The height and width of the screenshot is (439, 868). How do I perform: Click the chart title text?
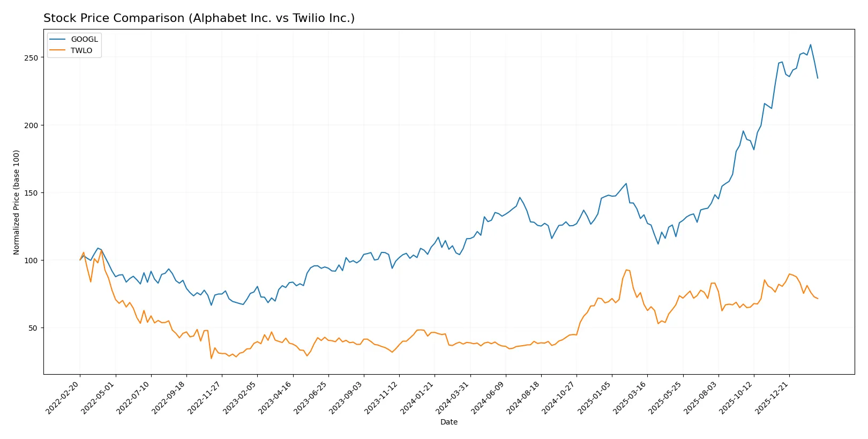[199, 18]
